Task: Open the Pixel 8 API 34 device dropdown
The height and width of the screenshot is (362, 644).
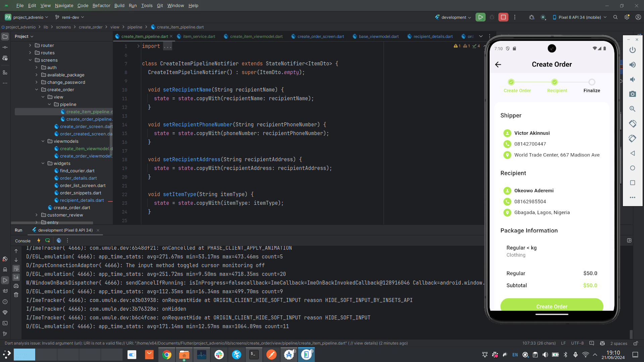Action: pos(580,17)
